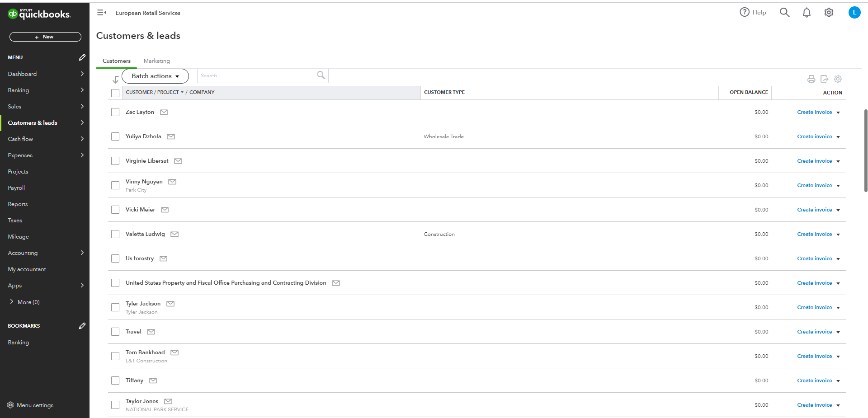Viewport: 868px width, 418px height.
Task: Open notifications bell
Action: (807, 13)
